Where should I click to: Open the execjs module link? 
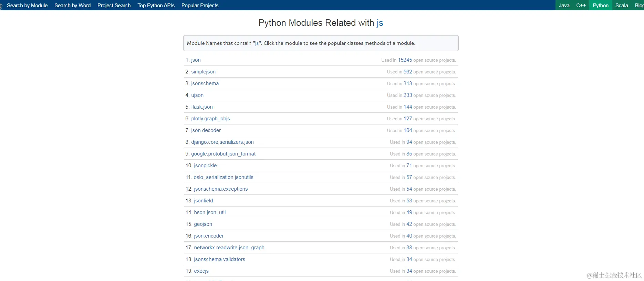click(201, 271)
